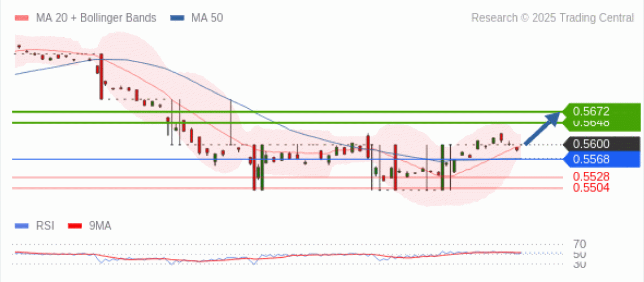The height and width of the screenshot is (282, 644).
Task: Click the pink MA 20 legend swatch
Action: 22,18
